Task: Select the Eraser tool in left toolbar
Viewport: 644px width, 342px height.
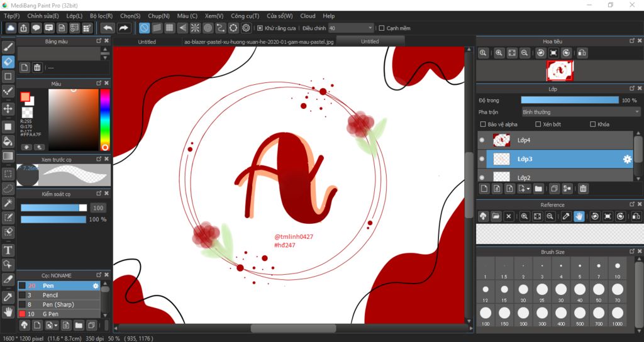Action: click(8, 62)
